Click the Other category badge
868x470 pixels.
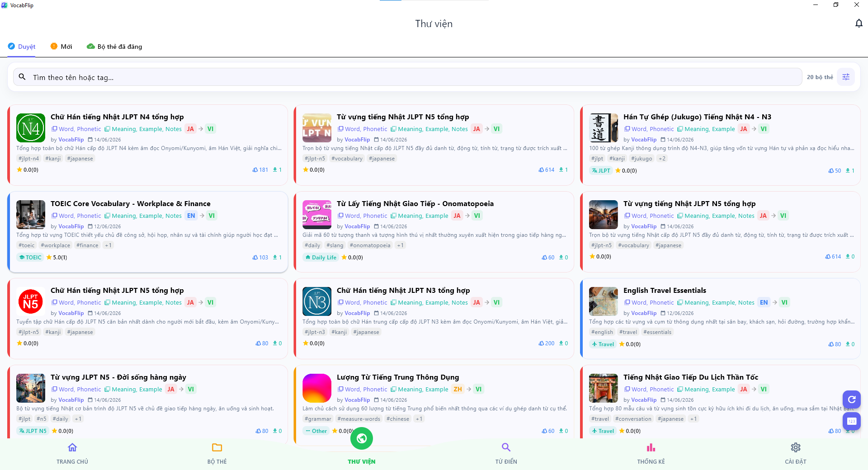point(316,431)
